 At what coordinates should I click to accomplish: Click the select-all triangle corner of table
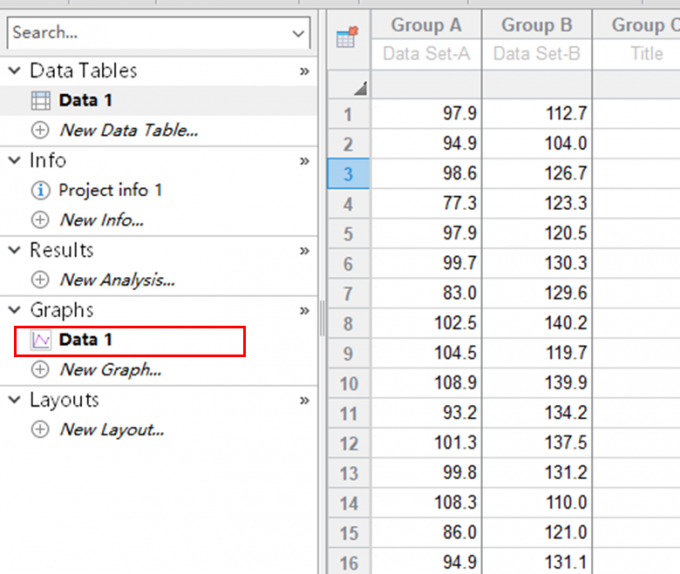[x=360, y=88]
